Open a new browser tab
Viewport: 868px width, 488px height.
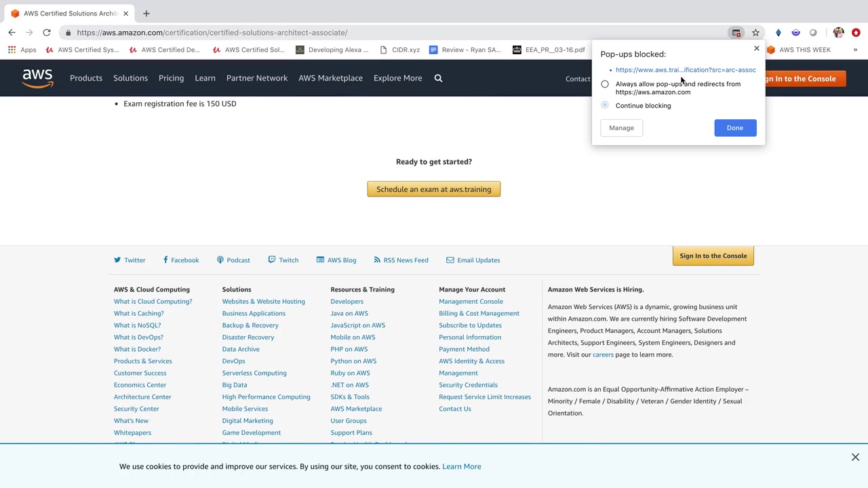pyautogui.click(x=146, y=13)
